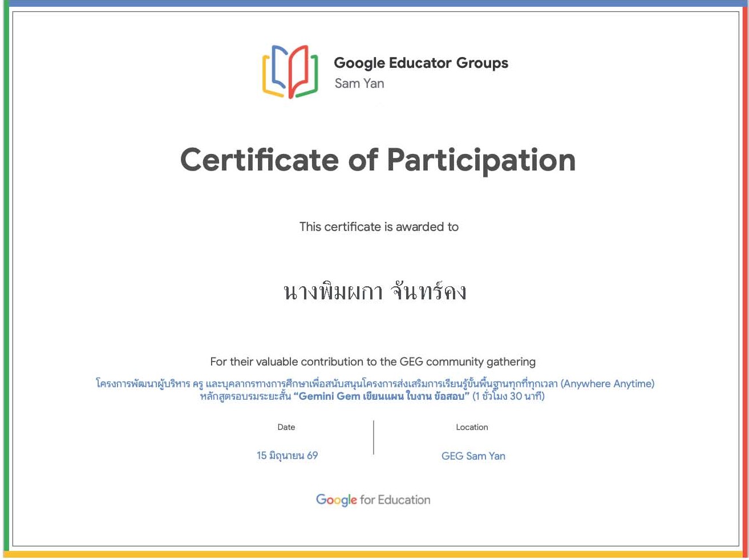Click the GEG community gathering contribution line

click(x=373, y=362)
